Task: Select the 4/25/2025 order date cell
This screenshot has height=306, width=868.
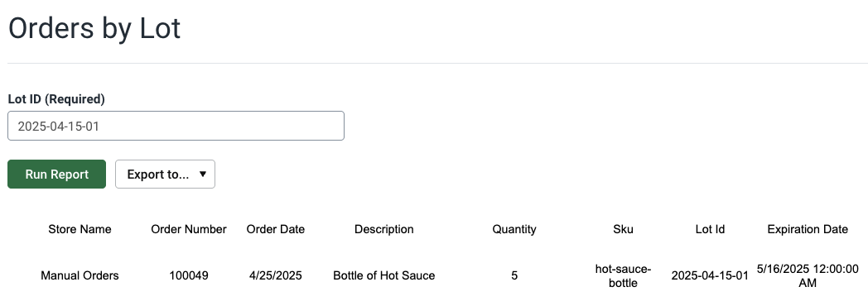Action: click(276, 275)
